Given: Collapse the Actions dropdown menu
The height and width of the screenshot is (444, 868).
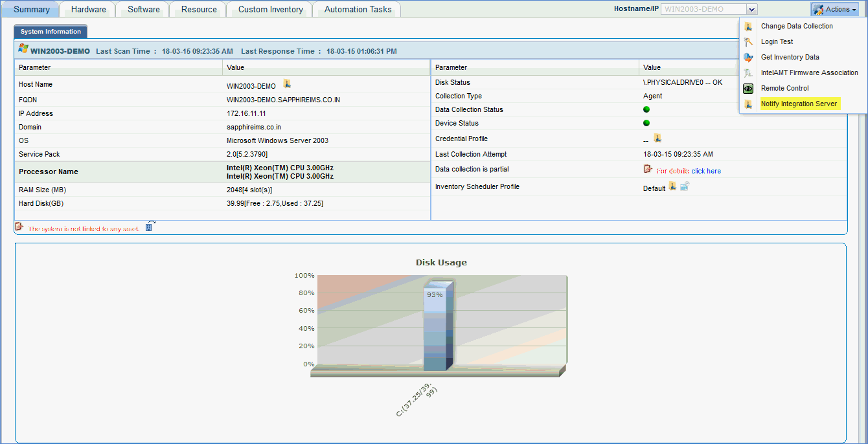Looking at the screenshot, I should coord(834,9).
